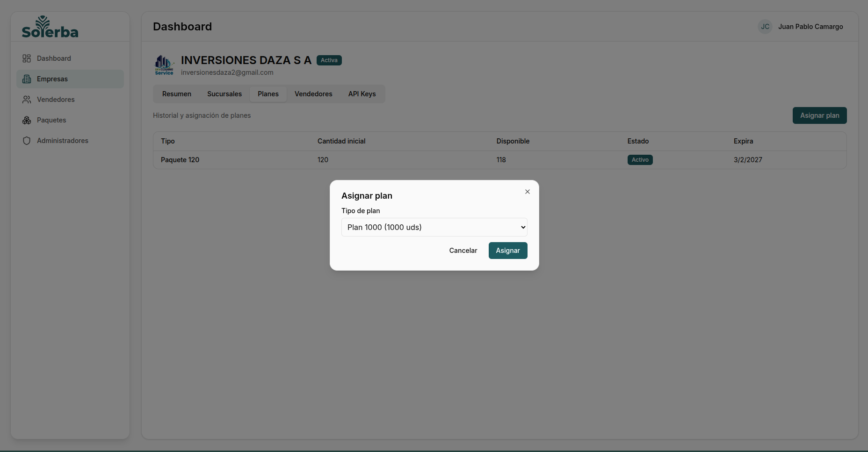Viewport: 868px width, 452px height.
Task: Click the JC user avatar
Action: click(765, 27)
